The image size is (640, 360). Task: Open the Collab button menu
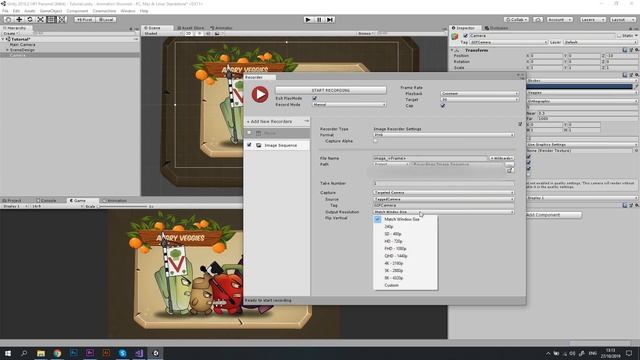[516, 20]
